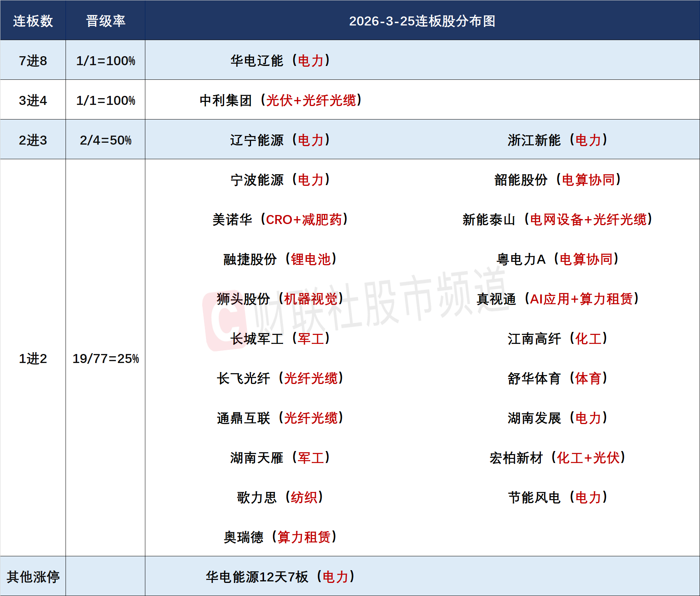Screen dimensions: 700x596
Task: Select the 歌力思 纺织 entry
Action: (x=280, y=497)
